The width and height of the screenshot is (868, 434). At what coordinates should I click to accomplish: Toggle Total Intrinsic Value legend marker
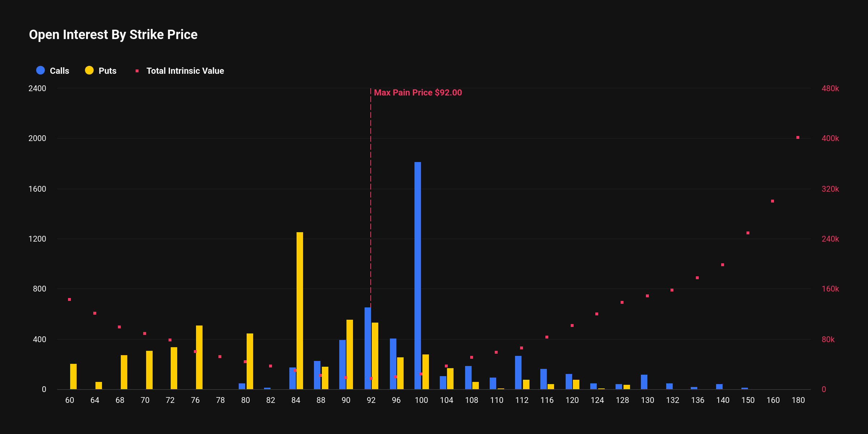click(137, 71)
